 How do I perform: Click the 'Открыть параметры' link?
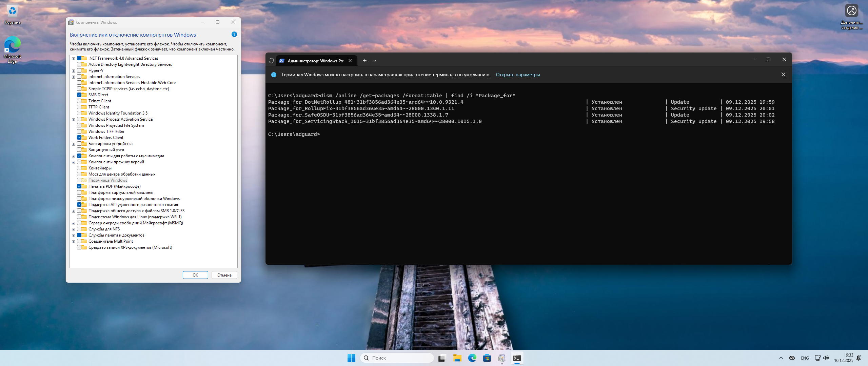click(518, 75)
